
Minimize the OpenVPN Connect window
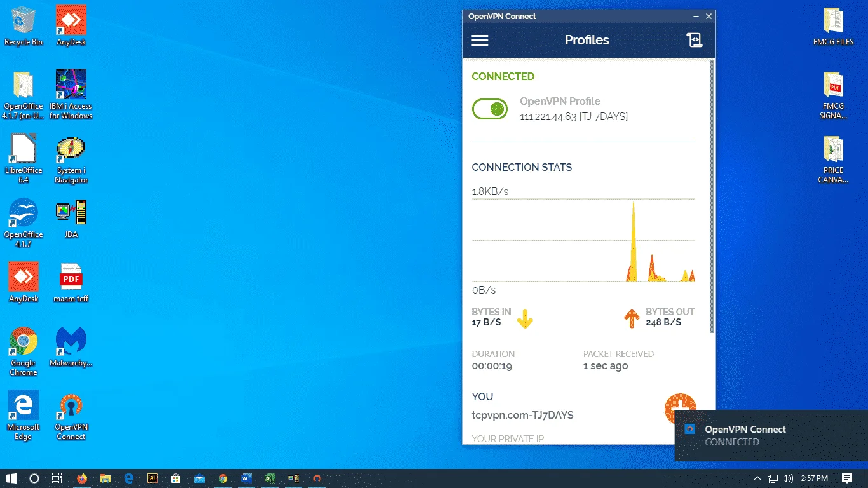[x=696, y=16]
